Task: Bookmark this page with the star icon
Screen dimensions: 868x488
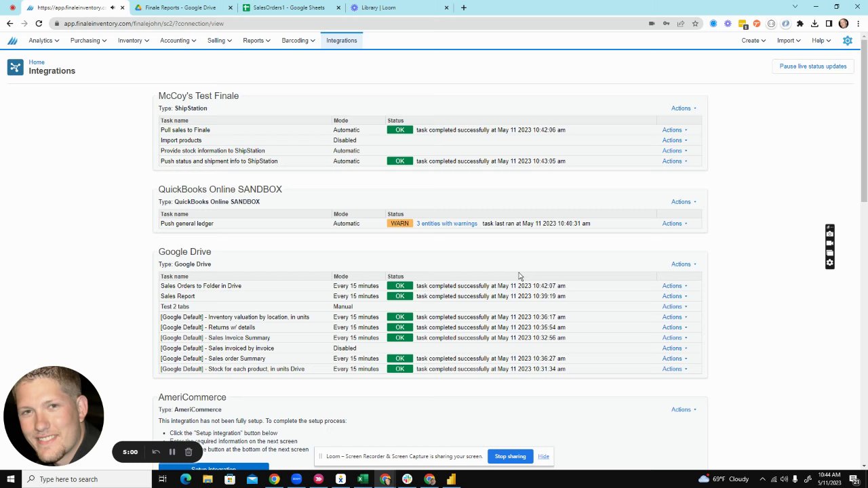Action: click(x=696, y=24)
